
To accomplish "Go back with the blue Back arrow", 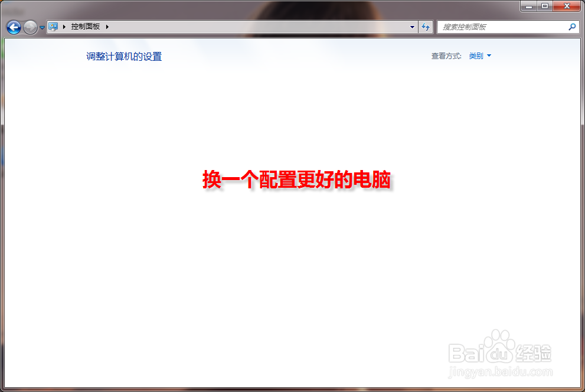I will pyautogui.click(x=14, y=27).
